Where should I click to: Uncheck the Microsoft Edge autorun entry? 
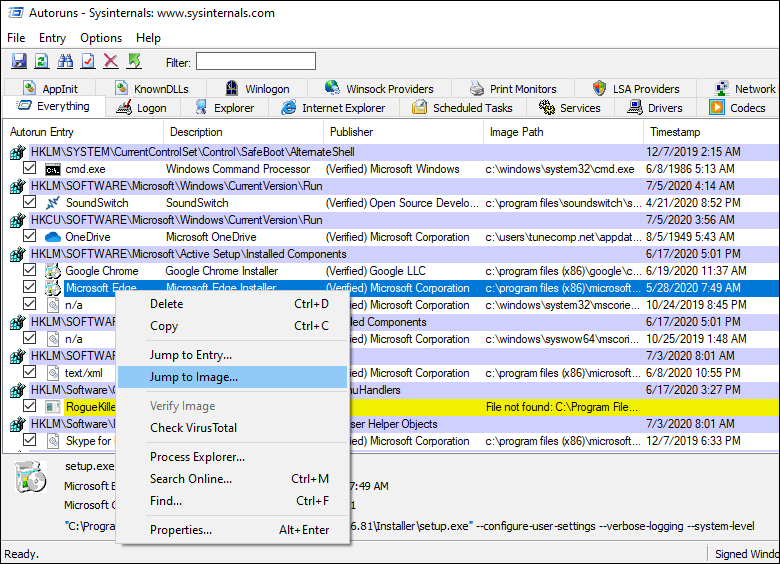tap(29, 287)
